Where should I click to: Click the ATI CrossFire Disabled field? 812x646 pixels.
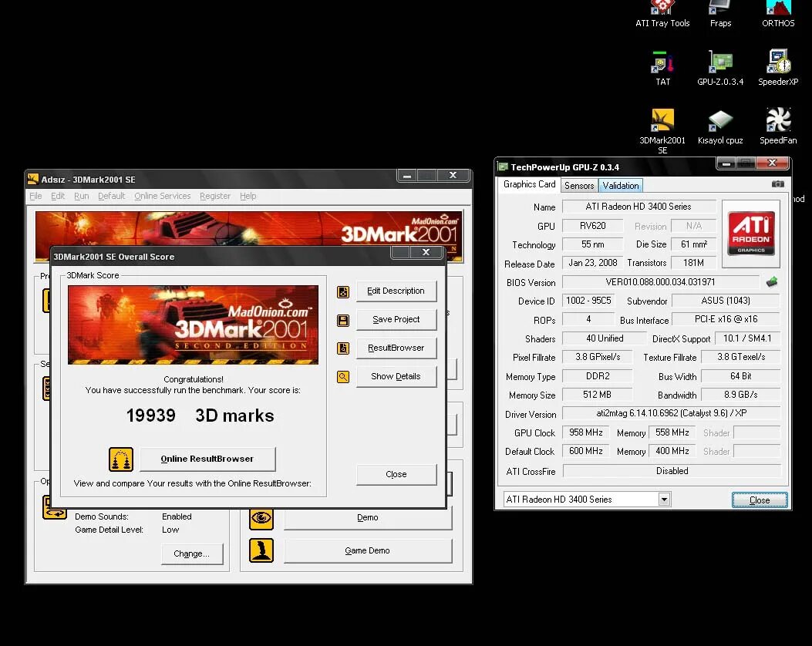coord(672,470)
